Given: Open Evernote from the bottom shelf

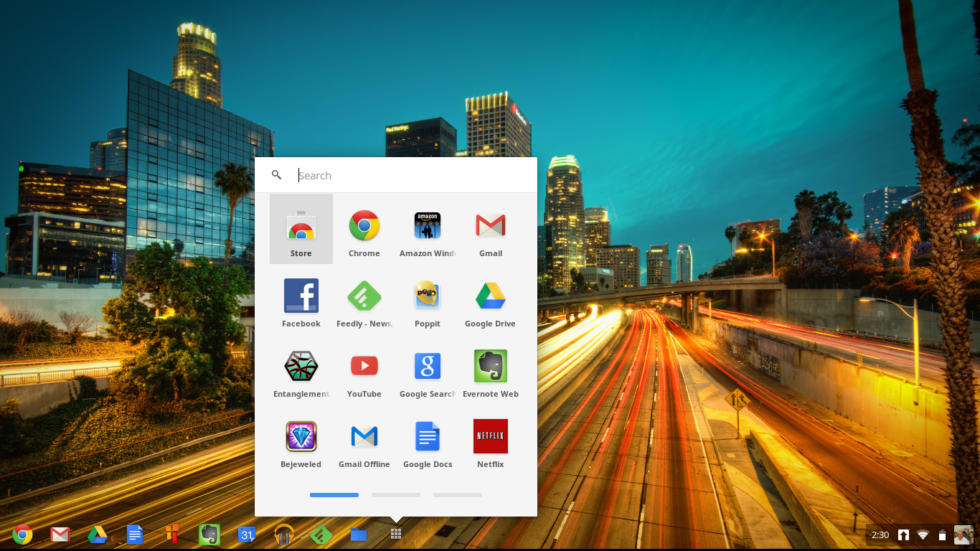Looking at the screenshot, I should coord(209,534).
